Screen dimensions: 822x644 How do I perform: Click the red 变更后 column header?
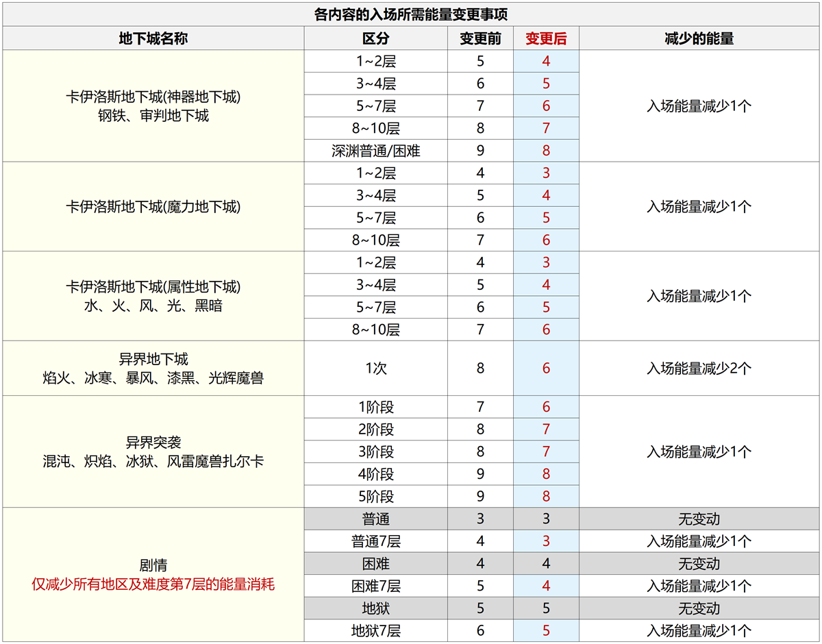tap(546, 38)
